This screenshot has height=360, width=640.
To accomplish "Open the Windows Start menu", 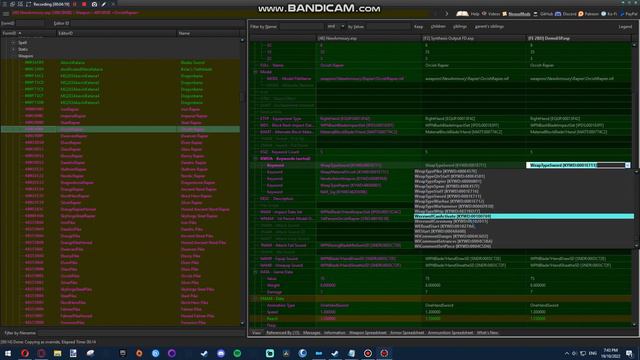I will tap(8, 353).
